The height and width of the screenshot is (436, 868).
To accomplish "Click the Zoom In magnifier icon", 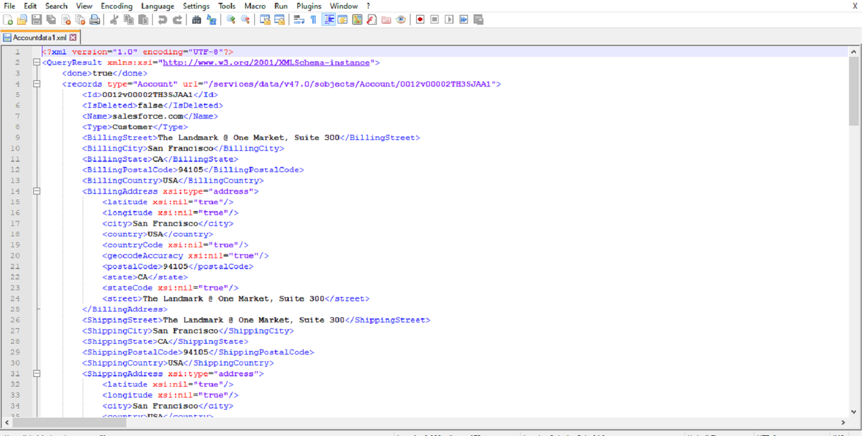I will [x=231, y=20].
